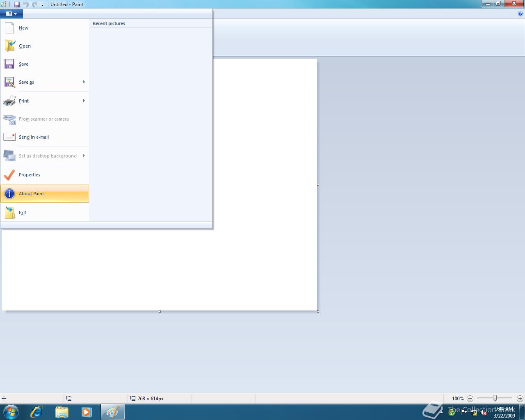Click the Redo arrow in the title bar
525x420 pixels.
pos(34,5)
